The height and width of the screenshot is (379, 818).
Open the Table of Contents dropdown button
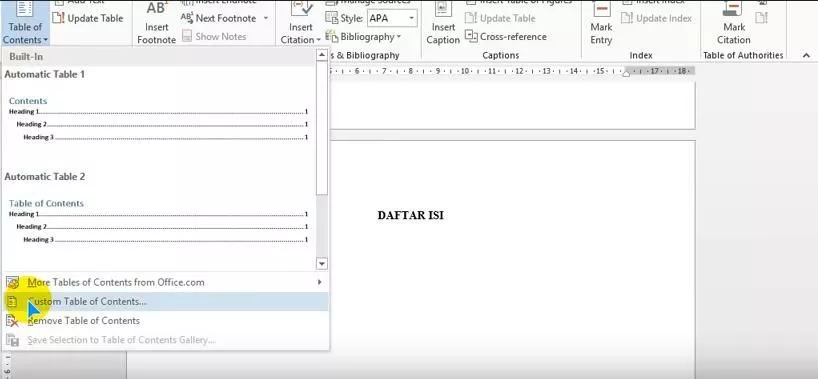click(25, 23)
